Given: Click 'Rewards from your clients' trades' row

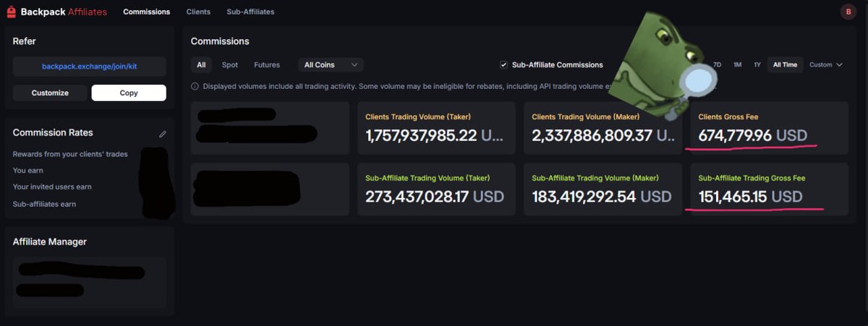Looking at the screenshot, I should coord(70,155).
